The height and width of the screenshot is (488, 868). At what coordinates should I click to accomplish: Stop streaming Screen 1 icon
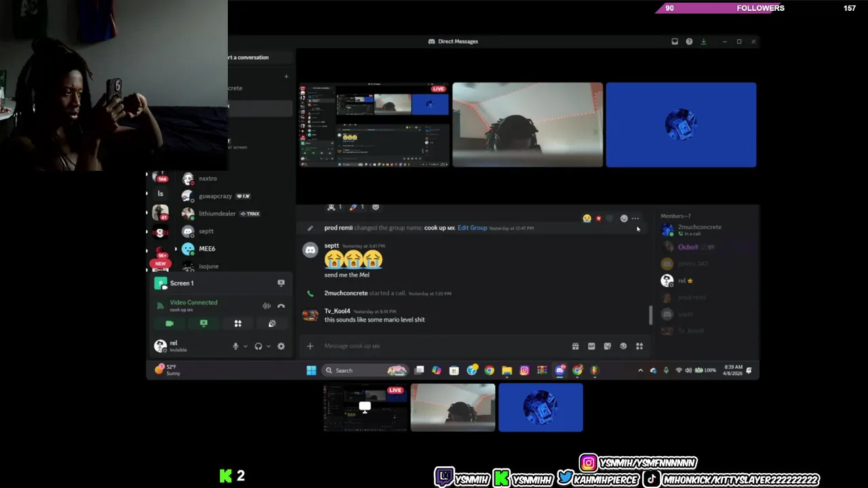point(281,283)
